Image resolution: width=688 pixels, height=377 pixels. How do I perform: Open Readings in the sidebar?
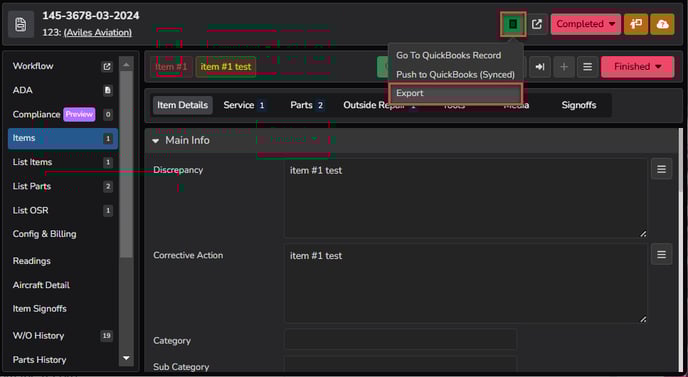tap(63, 261)
